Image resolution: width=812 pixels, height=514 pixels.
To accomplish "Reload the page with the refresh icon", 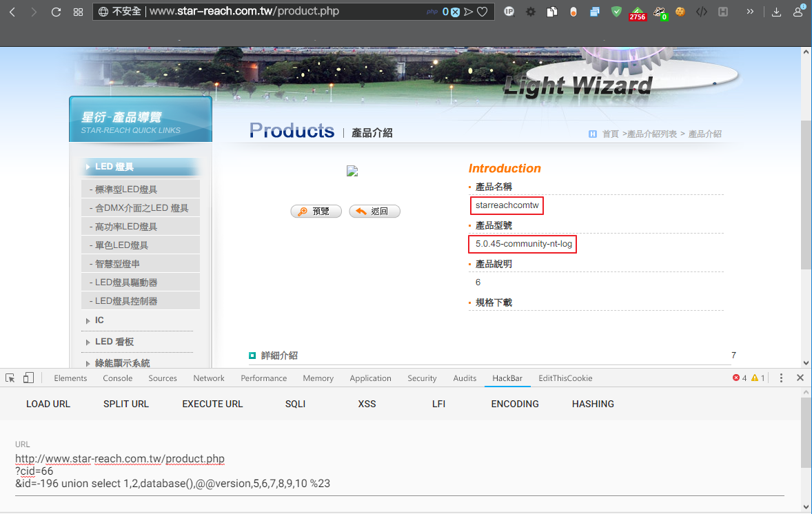I will tap(56, 12).
